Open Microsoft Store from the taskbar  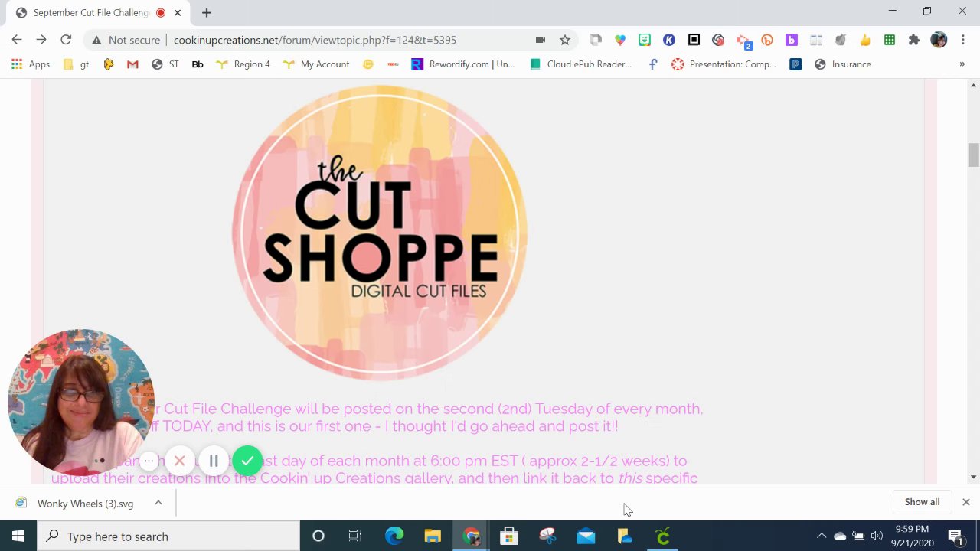point(509,536)
